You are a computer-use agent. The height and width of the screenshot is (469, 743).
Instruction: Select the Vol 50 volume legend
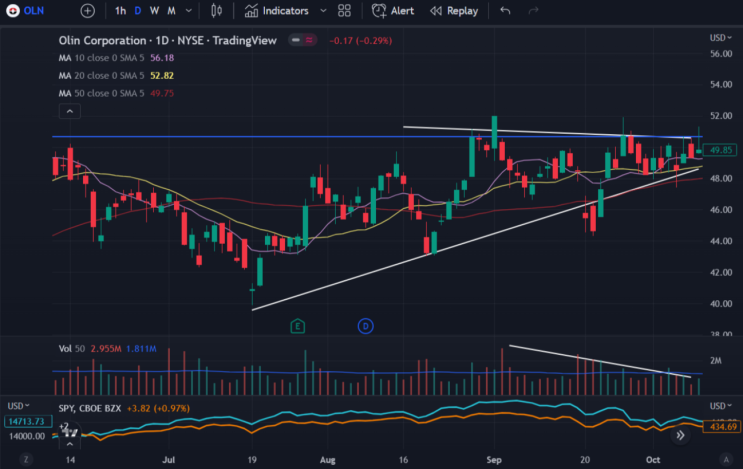(72, 349)
